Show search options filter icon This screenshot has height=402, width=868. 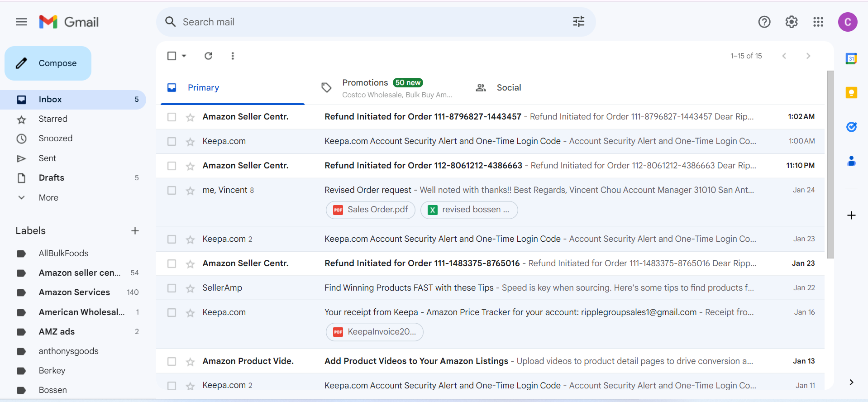pos(578,21)
